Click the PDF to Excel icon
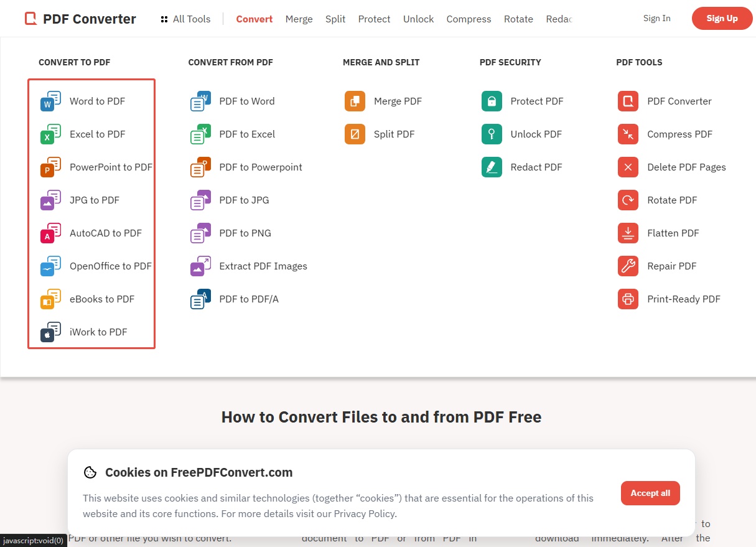Viewport: 756px width, 547px height. 200,134
